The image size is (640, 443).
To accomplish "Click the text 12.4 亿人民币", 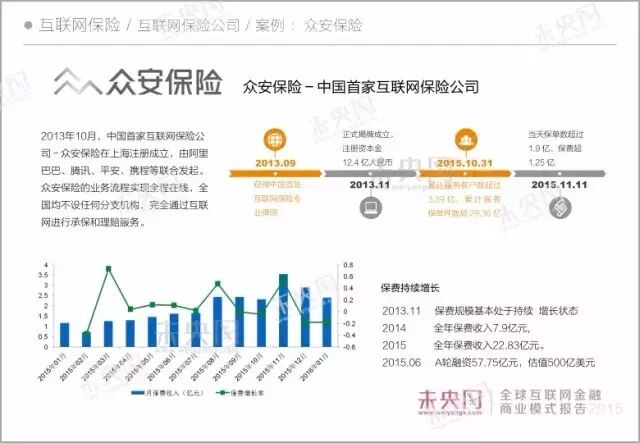I will (x=367, y=163).
